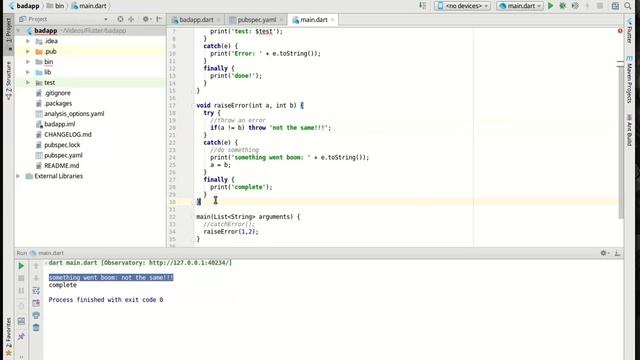Viewport: 640px width, 360px height.
Task: Clear console with trash icon
Action: 36,327
